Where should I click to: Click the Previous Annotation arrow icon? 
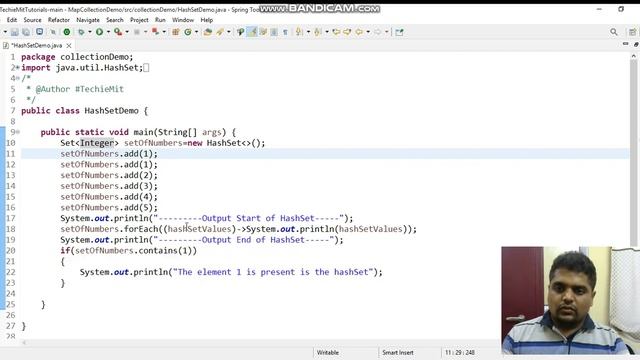coord(318,32)
